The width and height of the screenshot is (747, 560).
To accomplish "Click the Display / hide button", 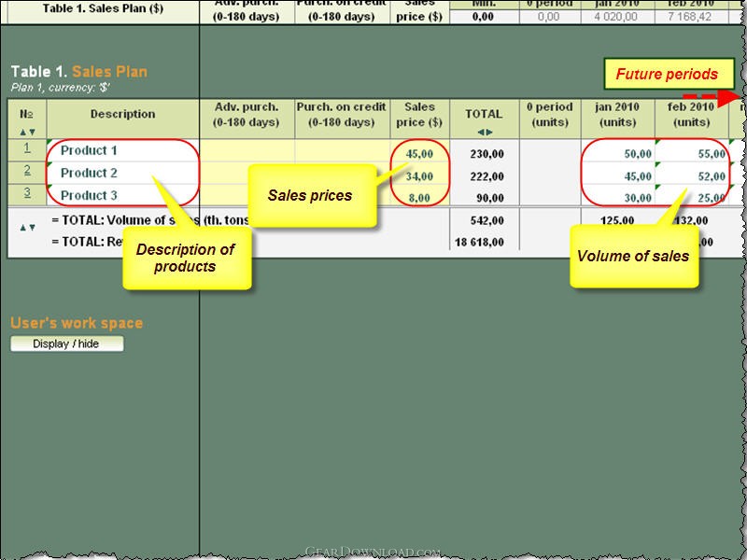I will click(x=66, y=343).
